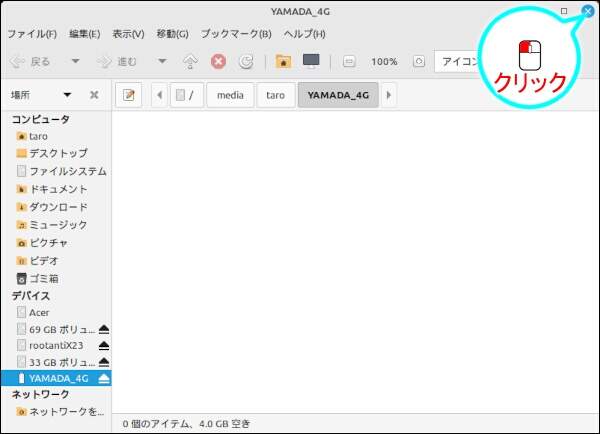Image resolution: width=600 pixels, height=434 pixels.
Task: Eject the 33 GB volume
Action: [x=104, y=362]
